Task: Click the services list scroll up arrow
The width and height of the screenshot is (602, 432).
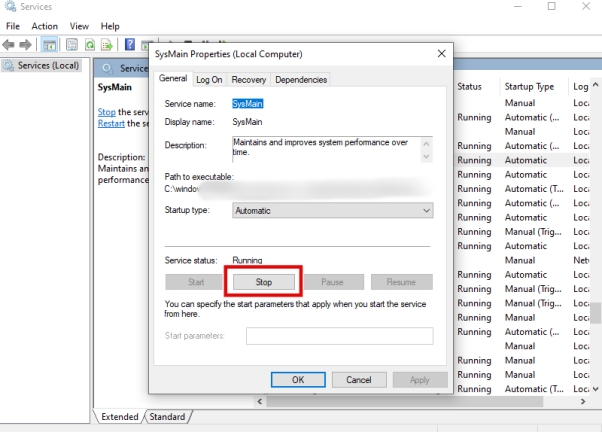Action: tap(595, 84)
